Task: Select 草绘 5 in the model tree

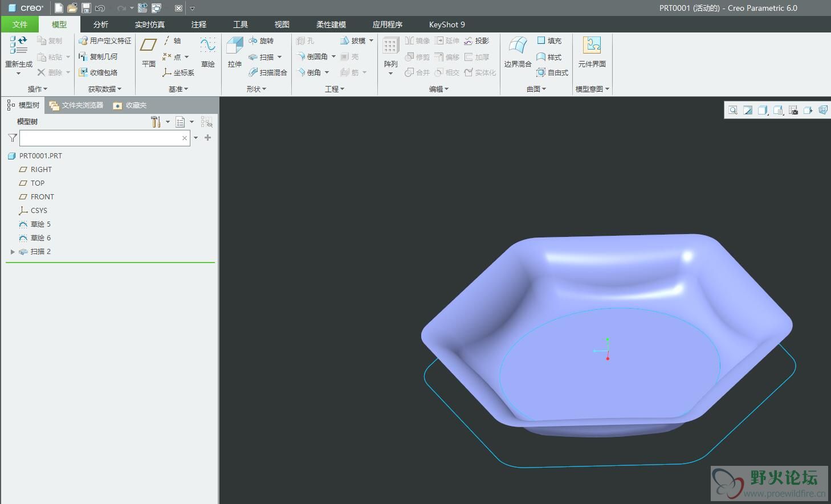Action: point(40,224)
